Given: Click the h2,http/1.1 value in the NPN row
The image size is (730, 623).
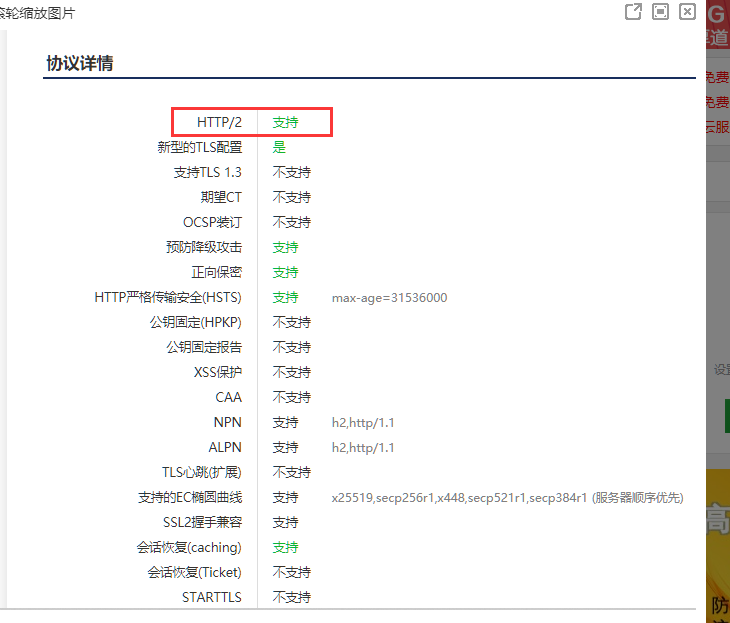Looking at the screenshot, I should click(x=363, y=423).
